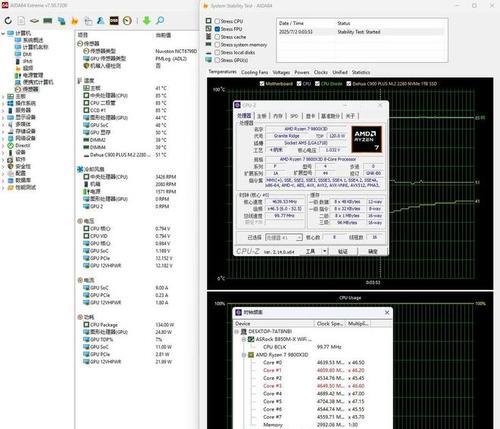This screenshot has height=429, width=500.
Task: Click the CPU Package 134.00 W row
Action: (x=129, y=325)
